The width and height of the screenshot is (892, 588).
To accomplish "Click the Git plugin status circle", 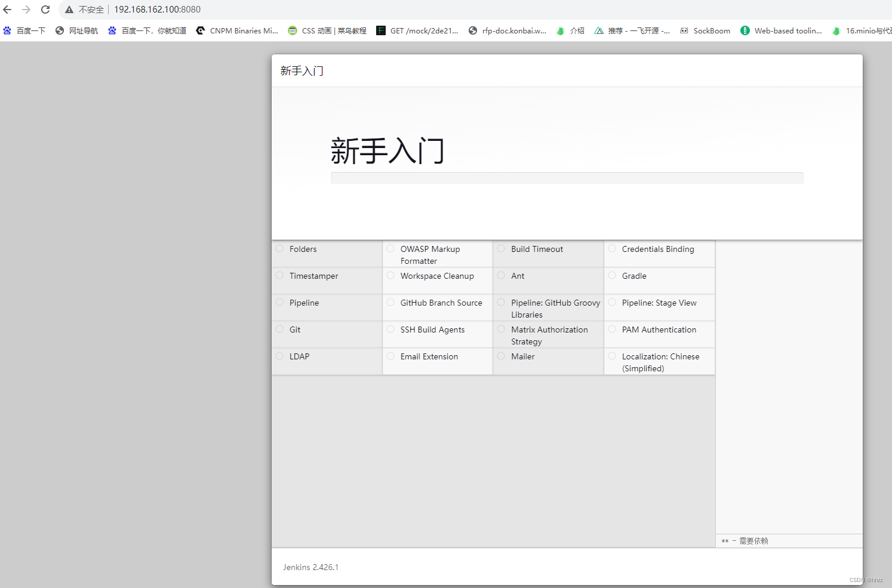I will (279, 329).
